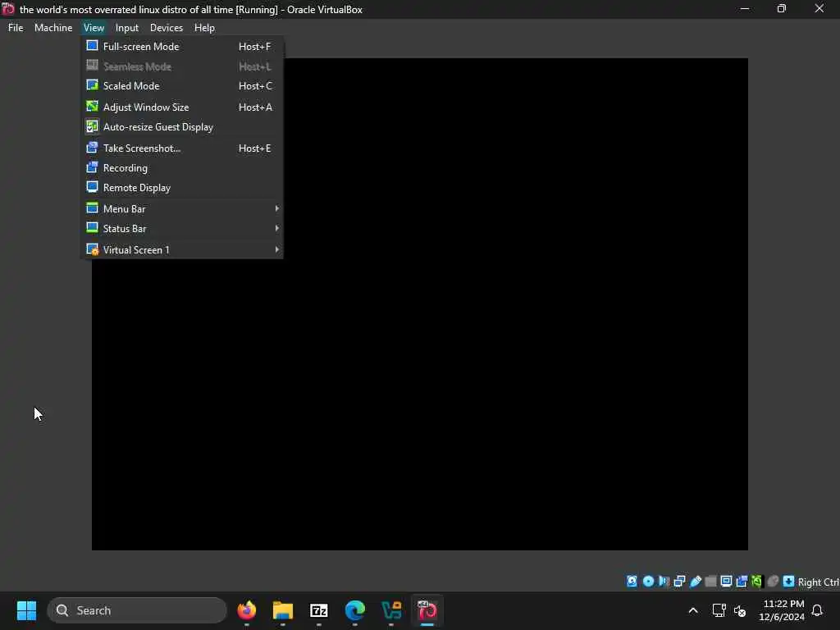This screenshot has width=840, height=630.
Task: Open the Input menu
Action: coord(127,28)
